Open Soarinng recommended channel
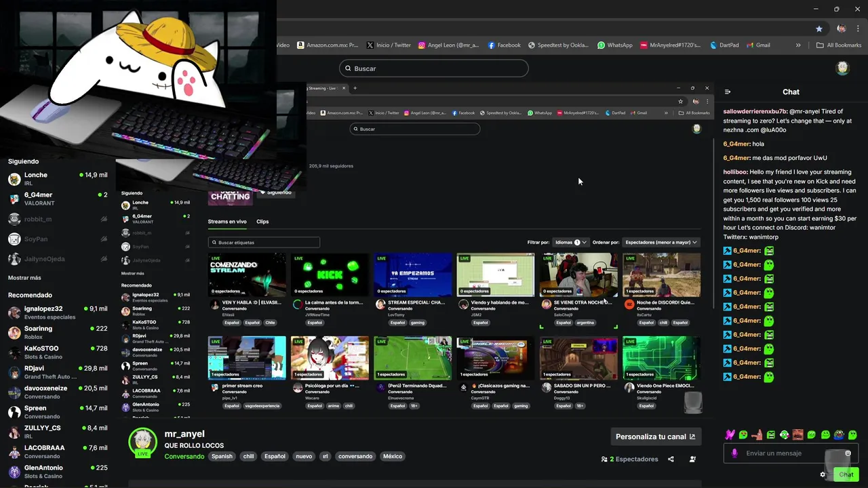Image resolution: width=868 pixels, height=488 pixels. click(58, 332)
